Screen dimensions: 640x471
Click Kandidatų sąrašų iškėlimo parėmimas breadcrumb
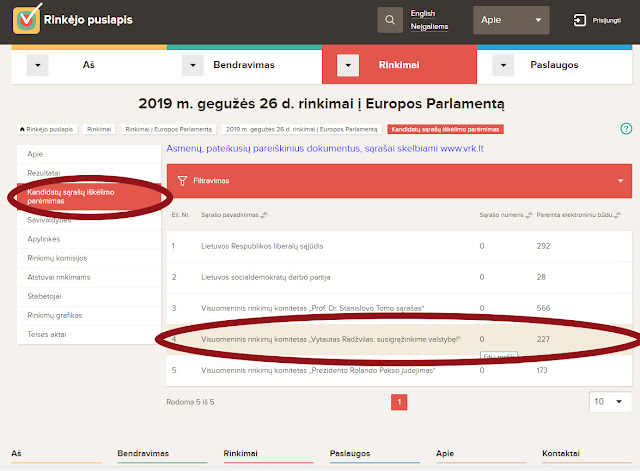[x=445, y=129]
